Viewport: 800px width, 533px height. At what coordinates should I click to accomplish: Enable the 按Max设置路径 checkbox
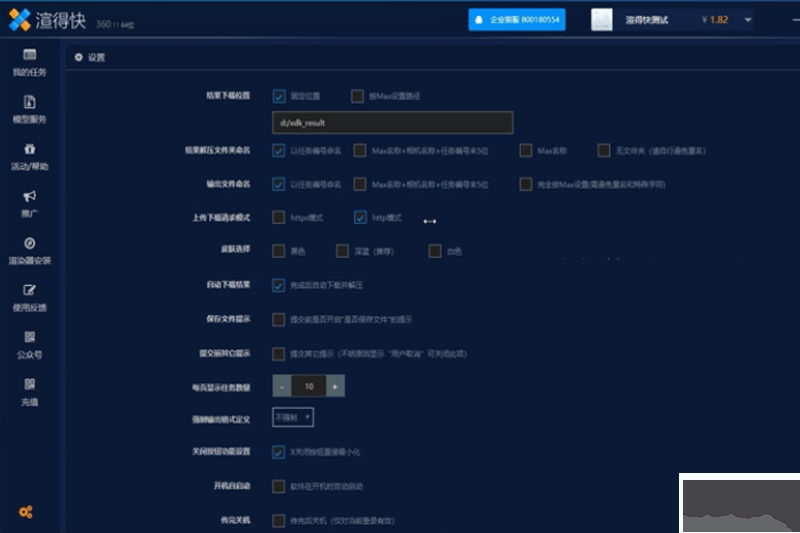[x=357, y=96]
